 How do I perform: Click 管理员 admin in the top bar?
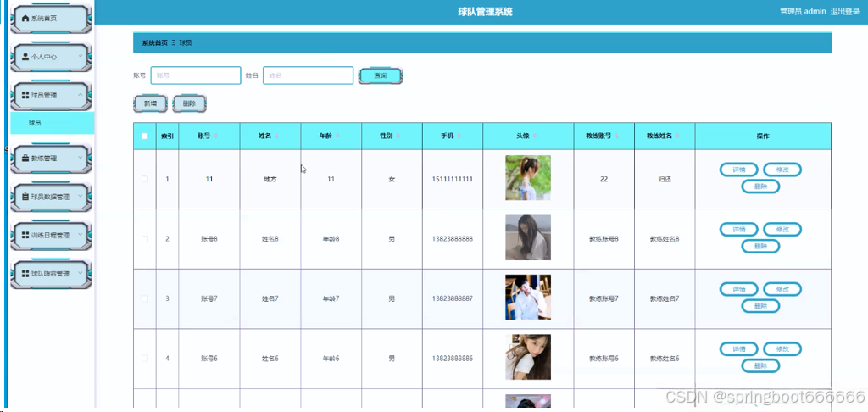click(803, 11)
